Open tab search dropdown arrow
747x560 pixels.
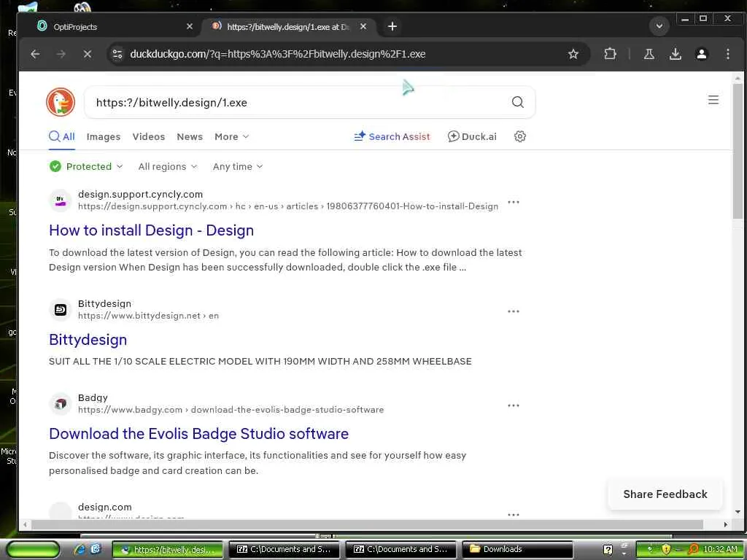click(x=659, y=26)
